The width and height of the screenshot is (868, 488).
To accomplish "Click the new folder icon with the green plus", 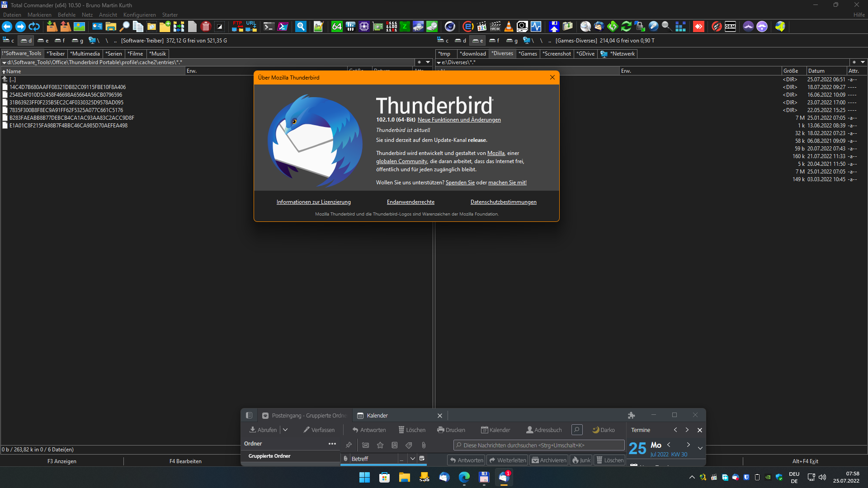I will tap(165, 27).
